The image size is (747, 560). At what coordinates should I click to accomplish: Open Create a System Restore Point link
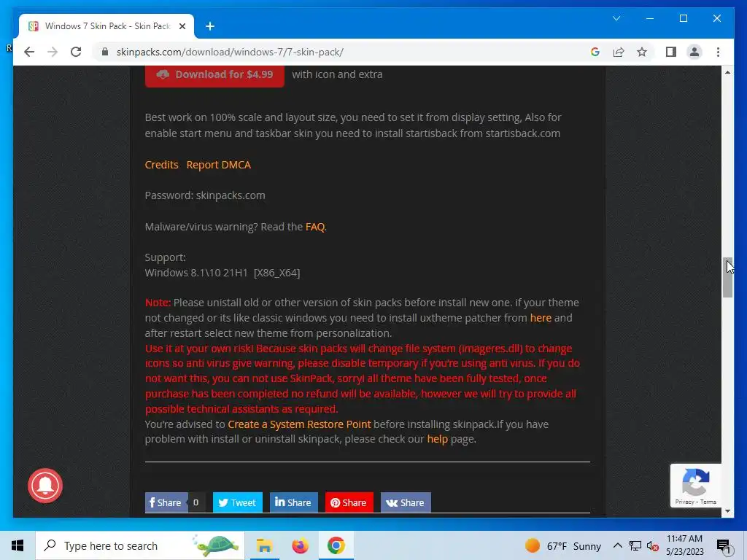tap(299, 424)
